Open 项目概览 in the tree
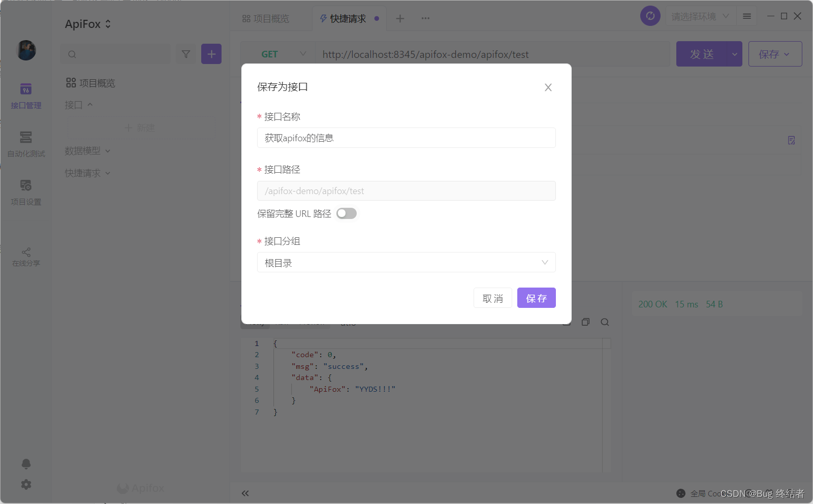This screenshot has height=504, width=813. point(90,83)
